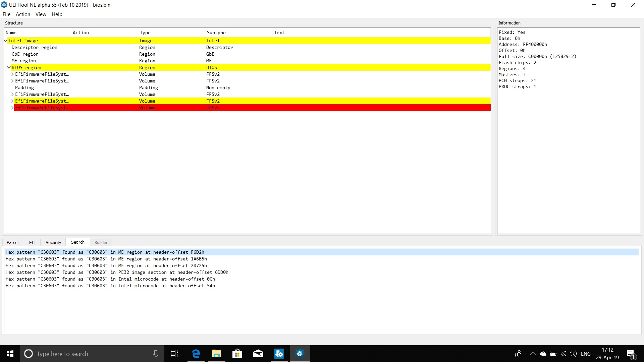
Task: Show hidden system tray icons
Action: tap(533, 354)
